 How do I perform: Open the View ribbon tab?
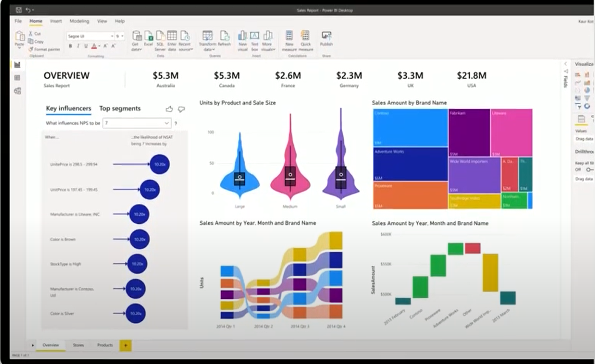click(102, 21)
